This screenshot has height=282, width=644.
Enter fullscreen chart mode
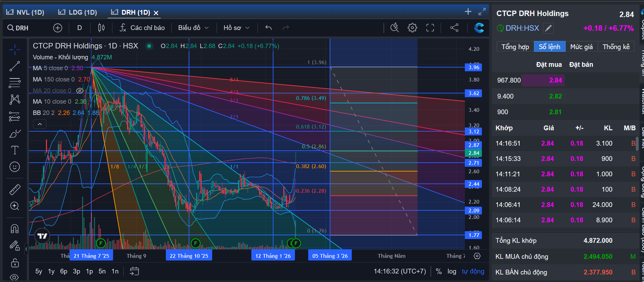coord(430,28)
